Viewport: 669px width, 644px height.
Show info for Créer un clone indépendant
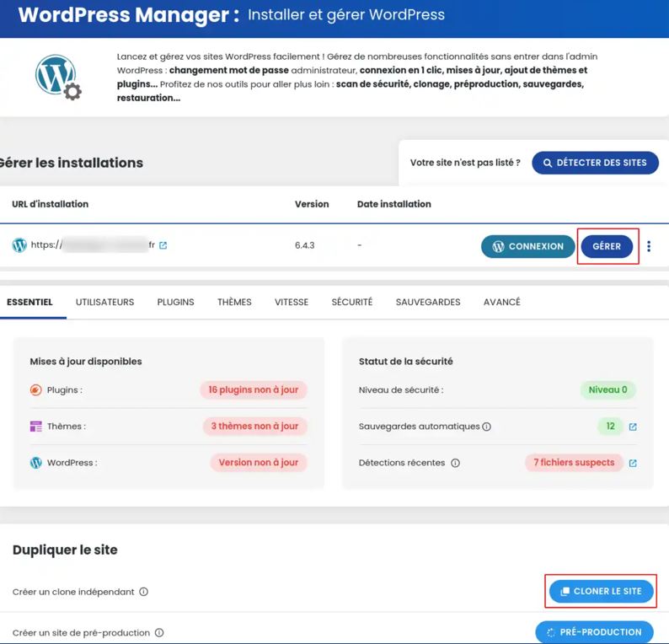(144, 592)
